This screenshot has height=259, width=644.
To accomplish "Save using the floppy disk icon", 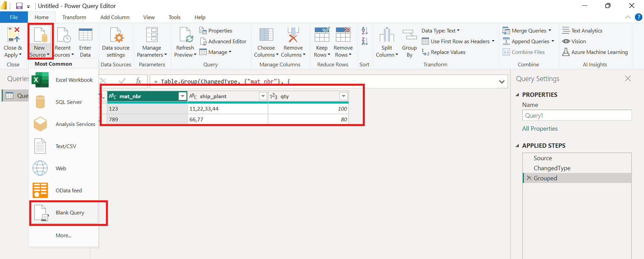I will coord(19,6).
